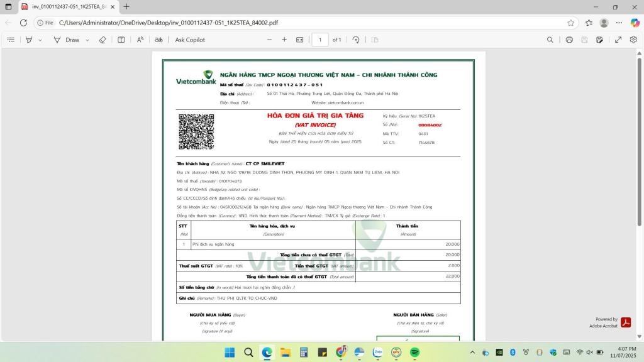Click remarks 'THU PHI QLTK TO CHUC-VND'
The image size is (644, 362).
(247, 299)
